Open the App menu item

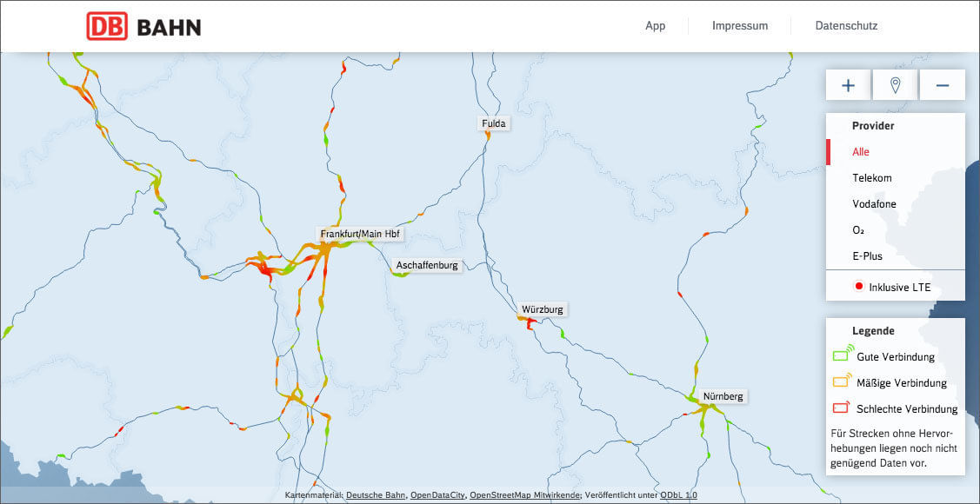pyautogui.click(x=655, y=26)
